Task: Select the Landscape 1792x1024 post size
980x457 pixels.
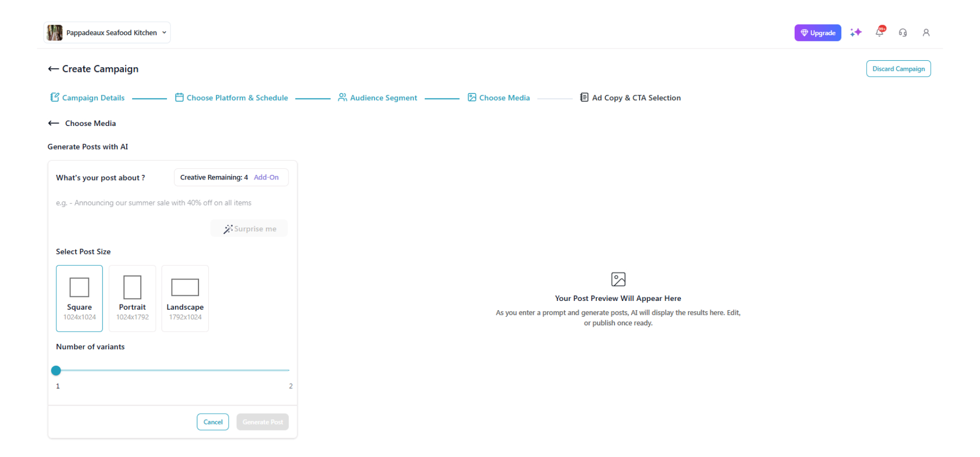Action: pos(185,298)
